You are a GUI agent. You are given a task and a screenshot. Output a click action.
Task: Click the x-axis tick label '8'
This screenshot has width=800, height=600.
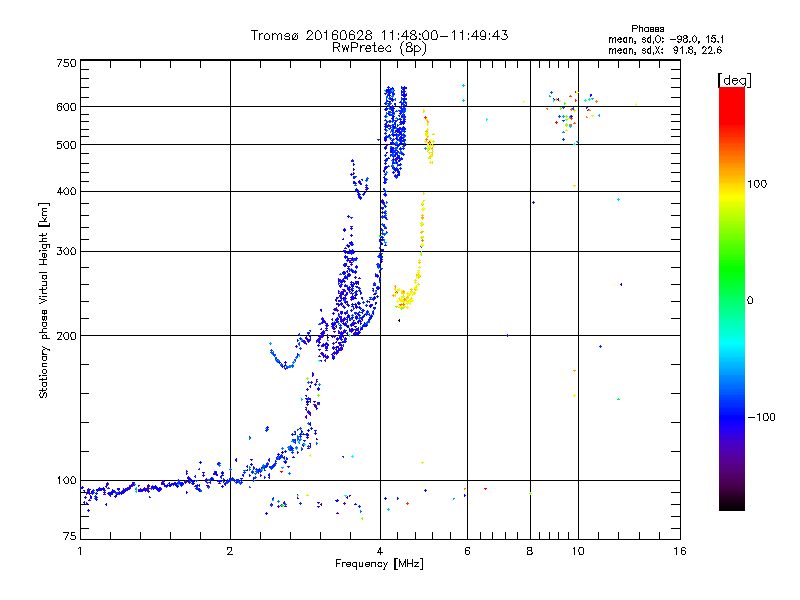click(x=530, y=551)
